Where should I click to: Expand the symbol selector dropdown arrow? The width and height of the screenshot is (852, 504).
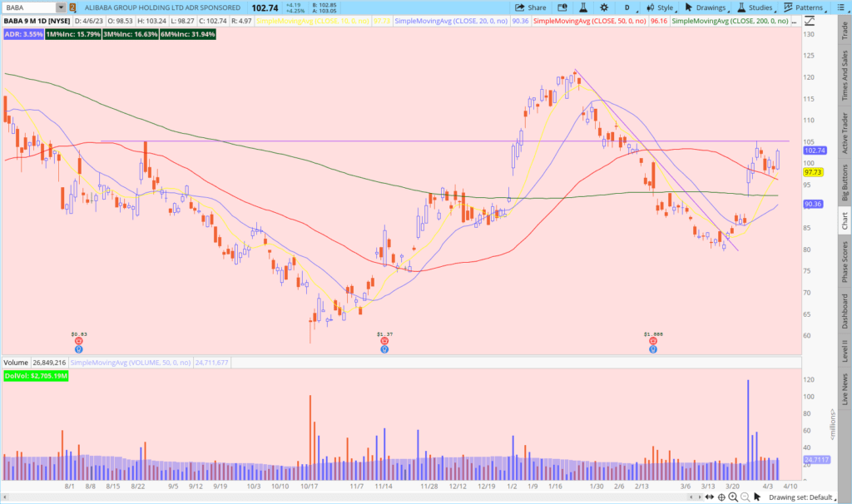(61, 7)
